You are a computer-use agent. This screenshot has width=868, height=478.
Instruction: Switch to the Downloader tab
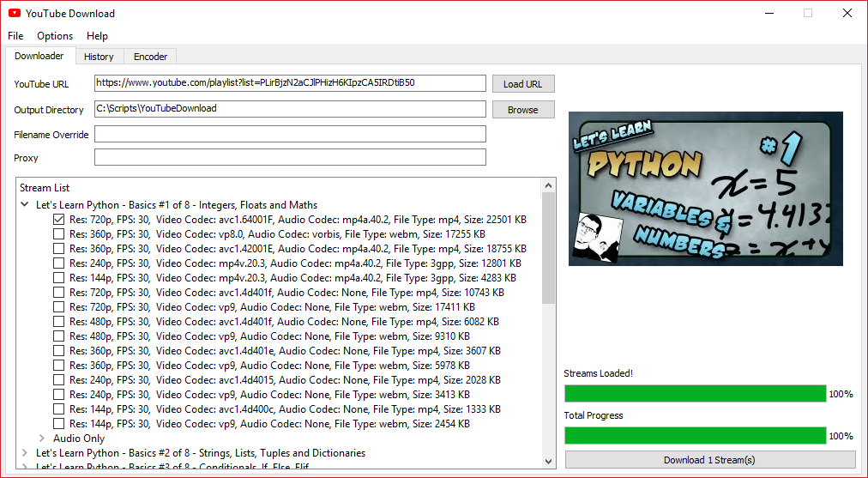[x=39, y=56]
